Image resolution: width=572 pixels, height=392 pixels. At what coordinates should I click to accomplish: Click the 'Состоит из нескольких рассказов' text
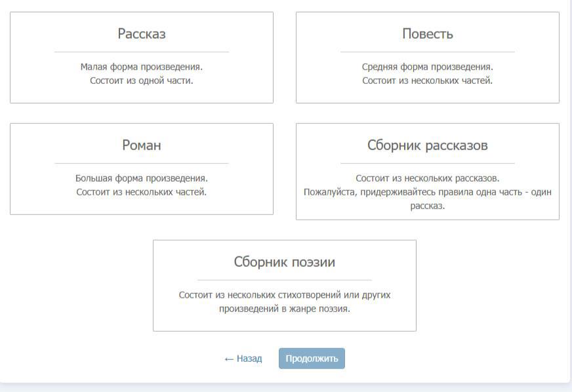point(427,178)
